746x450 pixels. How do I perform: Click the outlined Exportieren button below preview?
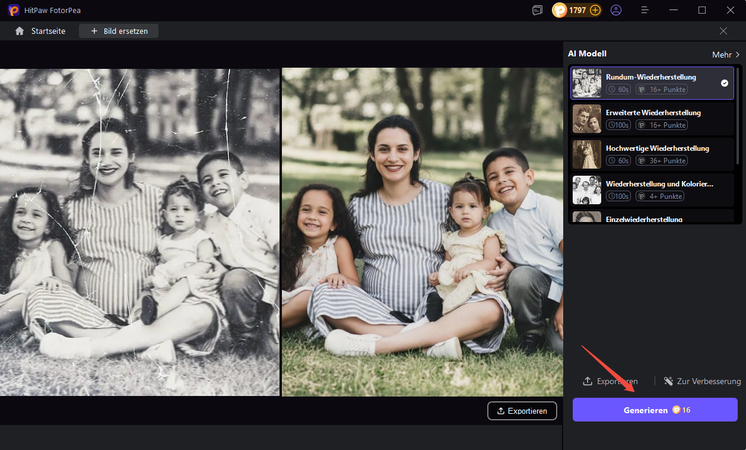pos(522,411)
